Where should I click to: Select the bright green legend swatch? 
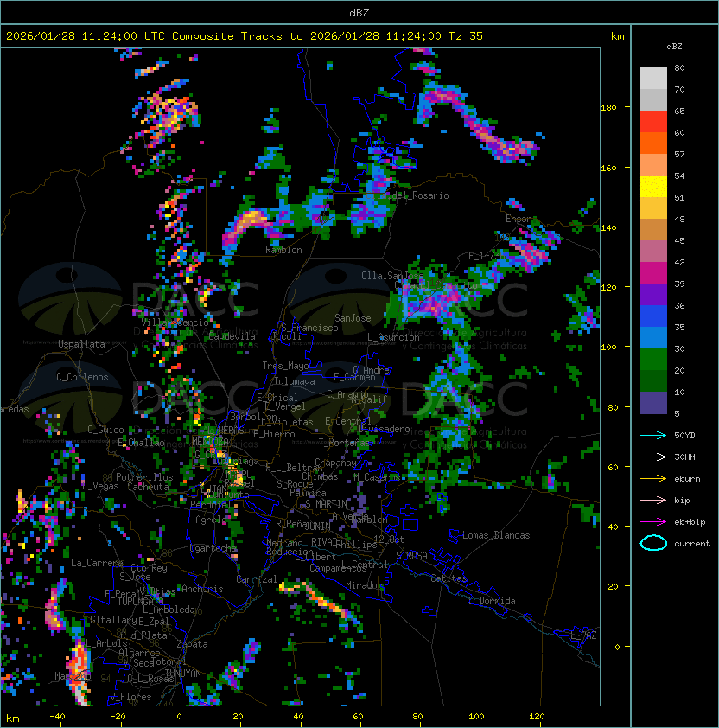click(653, 360)
